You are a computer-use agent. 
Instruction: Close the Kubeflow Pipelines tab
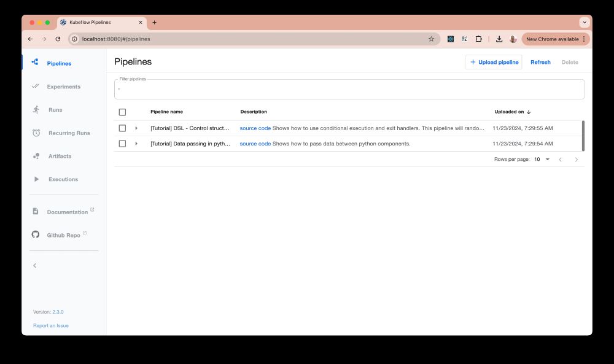[x=141, y=23]
